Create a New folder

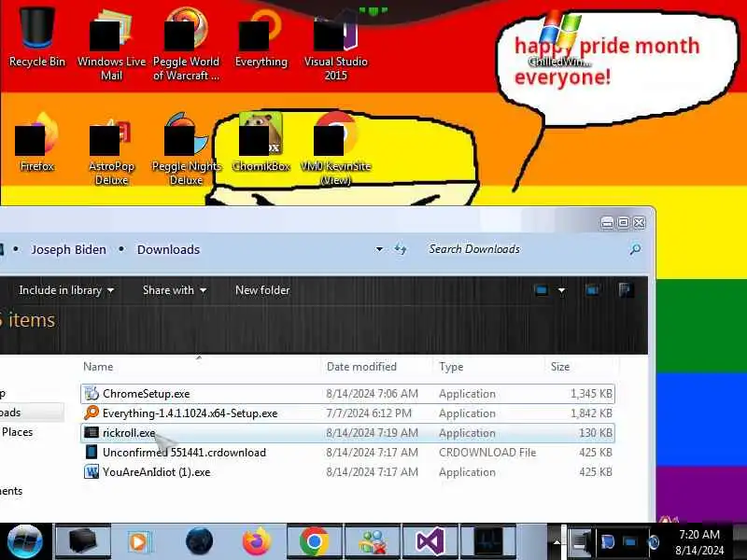[262, 290]
